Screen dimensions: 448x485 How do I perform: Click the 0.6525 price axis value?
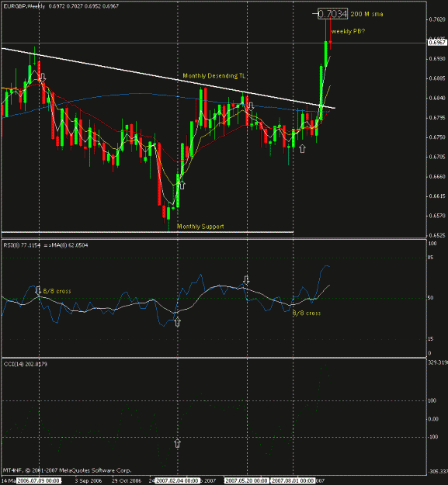437,236
